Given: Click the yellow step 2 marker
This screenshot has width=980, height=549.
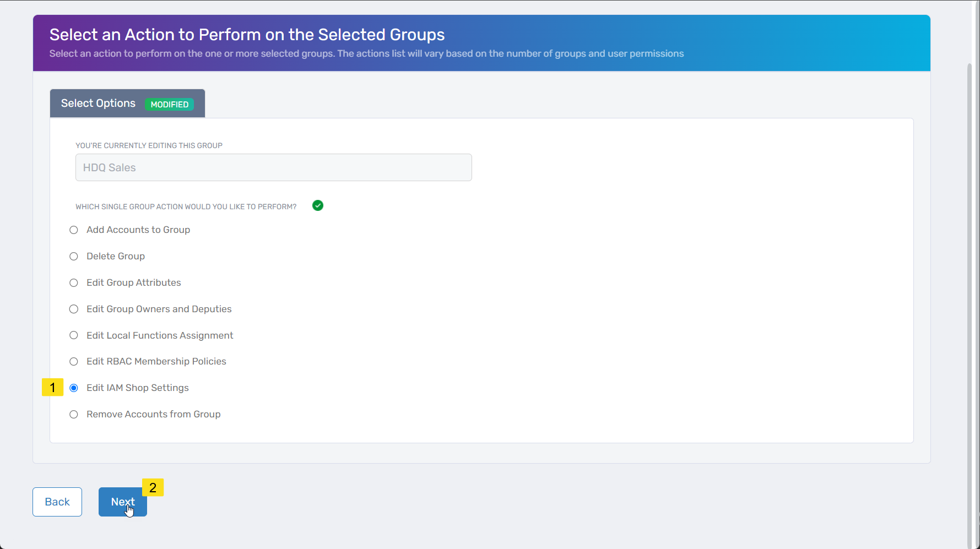Looking at the screenshot, I should point(153,487).
